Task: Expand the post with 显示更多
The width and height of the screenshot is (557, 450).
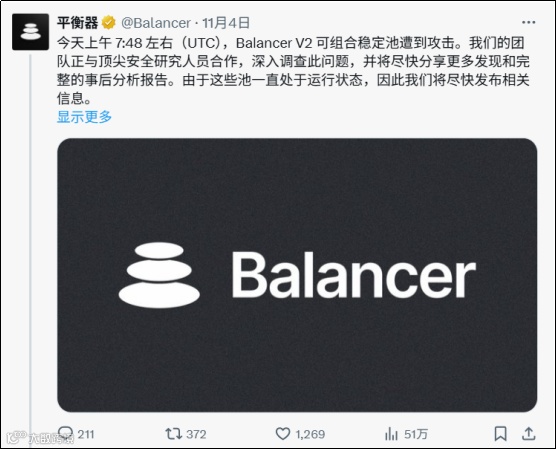Action: [85, 117]
